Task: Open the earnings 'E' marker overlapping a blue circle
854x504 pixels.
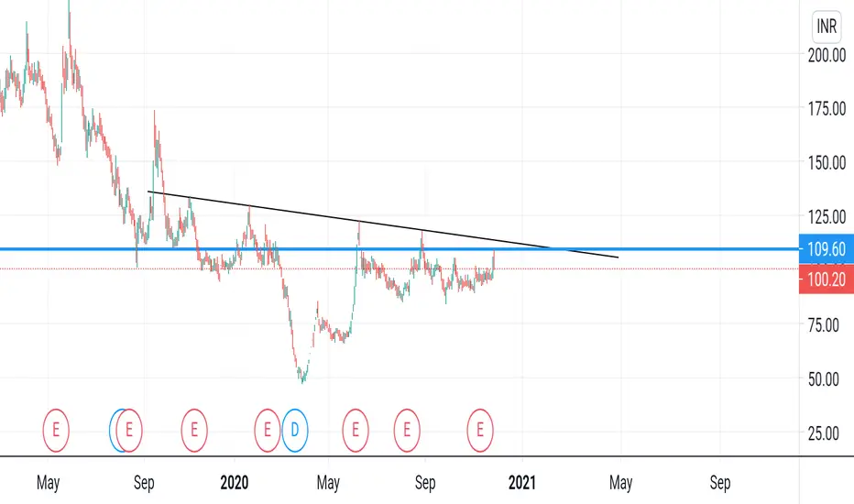Action: (x=129, y=430)
